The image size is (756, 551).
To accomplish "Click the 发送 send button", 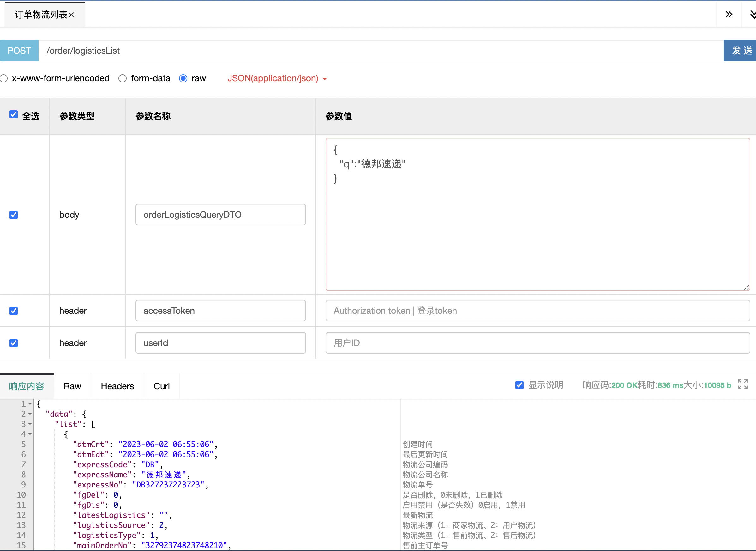I will pos(740,51).
